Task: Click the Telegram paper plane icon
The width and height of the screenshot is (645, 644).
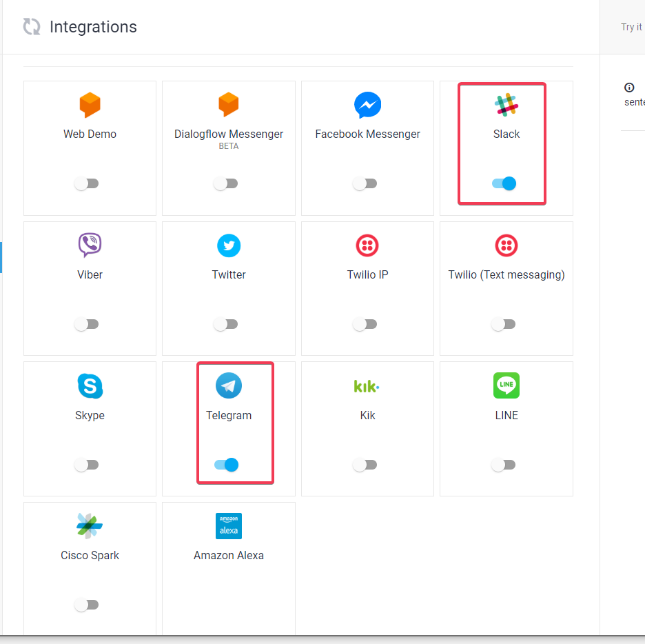Action: click(x=229, y=385)
